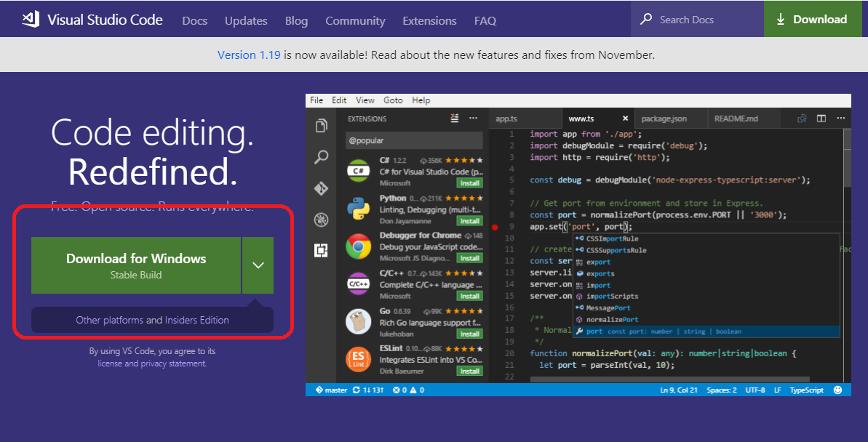
Task: Click the ESLint extension logo icon
Action: tap(358, 359)
